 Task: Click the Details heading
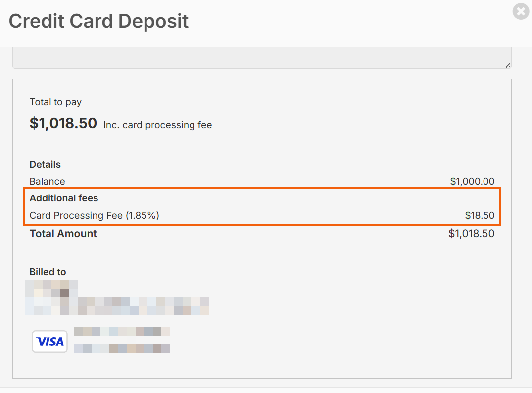45,165
